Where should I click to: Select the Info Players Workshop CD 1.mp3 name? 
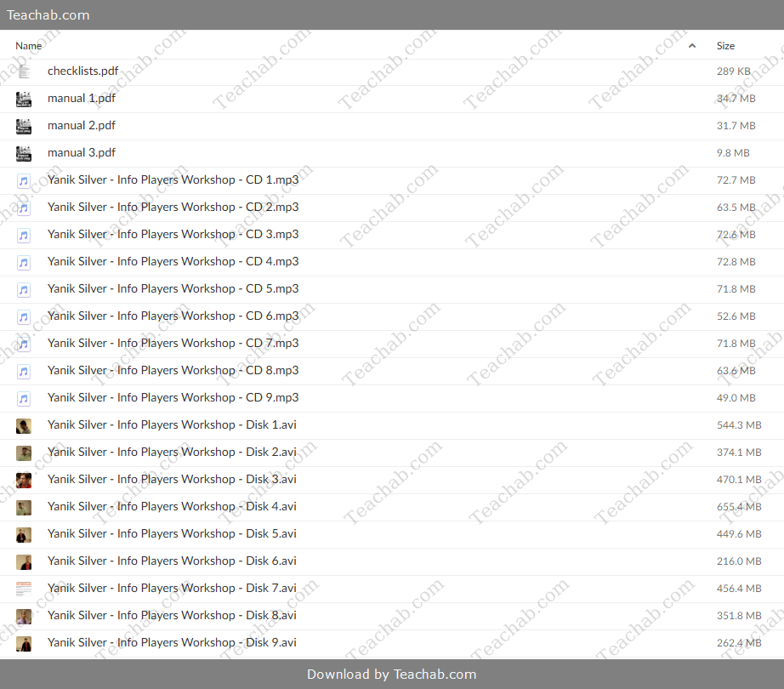(173, 180)
